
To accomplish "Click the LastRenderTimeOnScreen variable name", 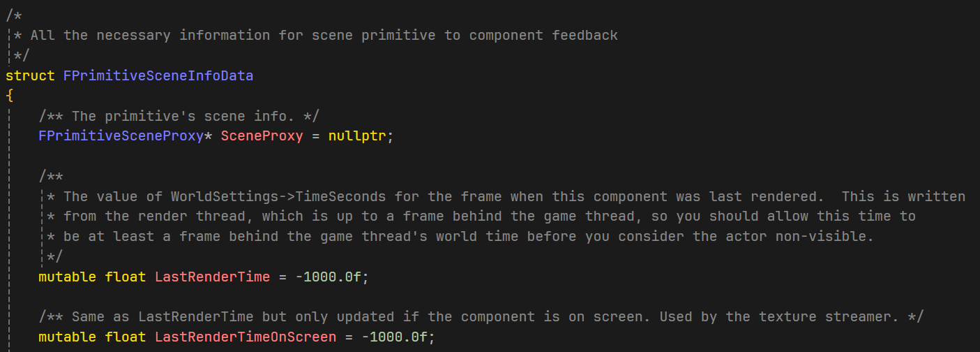I will [245, 337].
